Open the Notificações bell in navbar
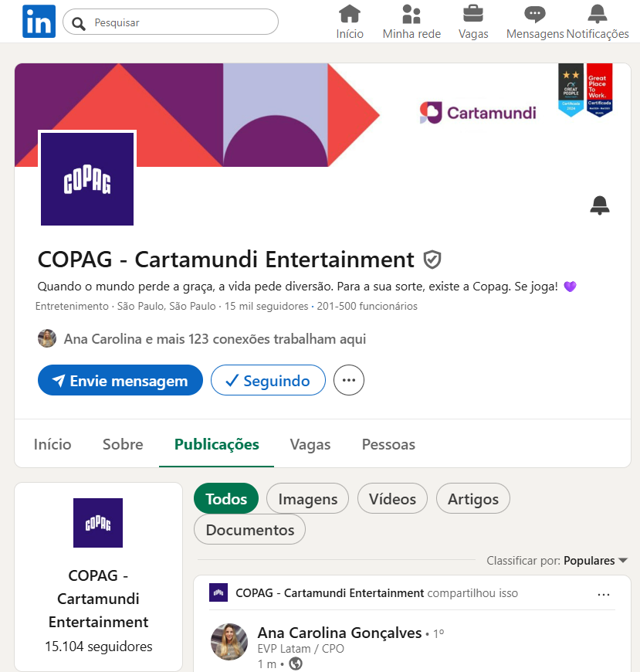Image resolution: width=640 pixels, height=672 pixels. pos(598,14)
